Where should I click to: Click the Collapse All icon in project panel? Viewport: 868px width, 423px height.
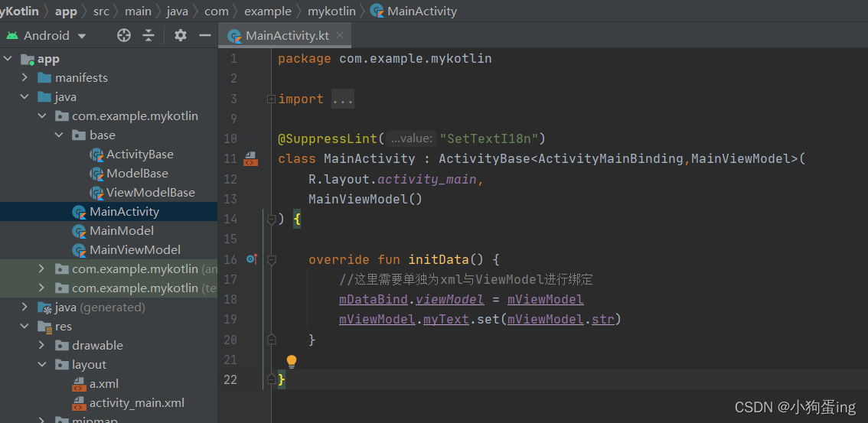[x=148, y=35]
